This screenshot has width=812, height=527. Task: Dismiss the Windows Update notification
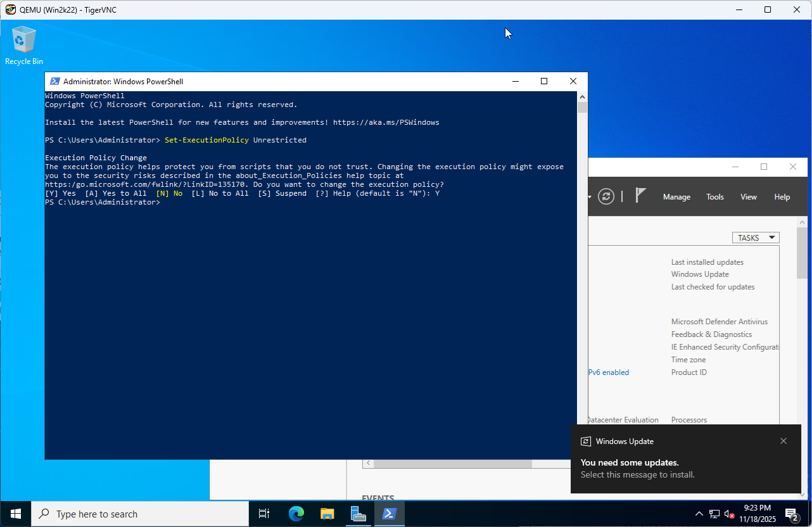[783, 441]
